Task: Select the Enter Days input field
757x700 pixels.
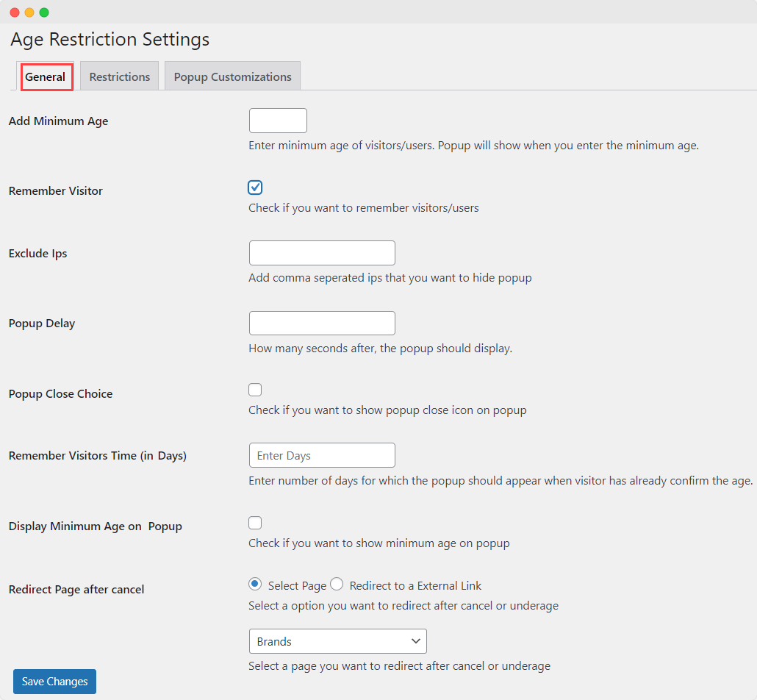Action: (x=321, y=455)
